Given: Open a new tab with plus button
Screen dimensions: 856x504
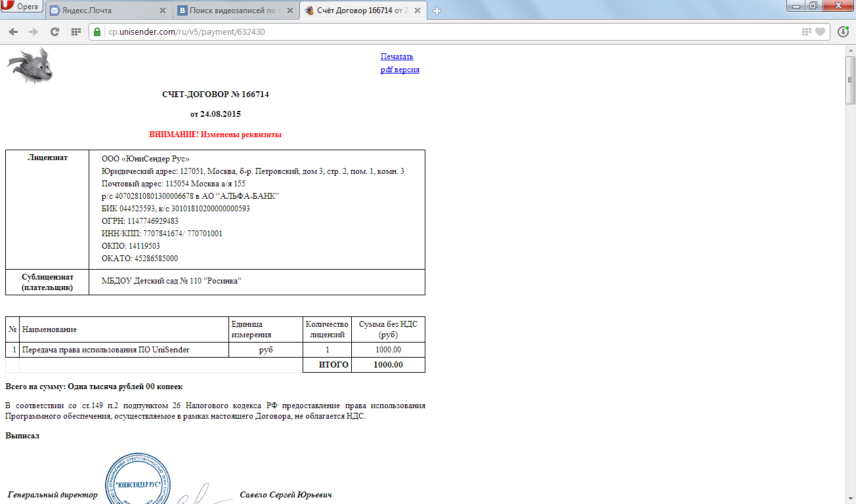Looking at the screenshot, I should click(x=437, y=10).
